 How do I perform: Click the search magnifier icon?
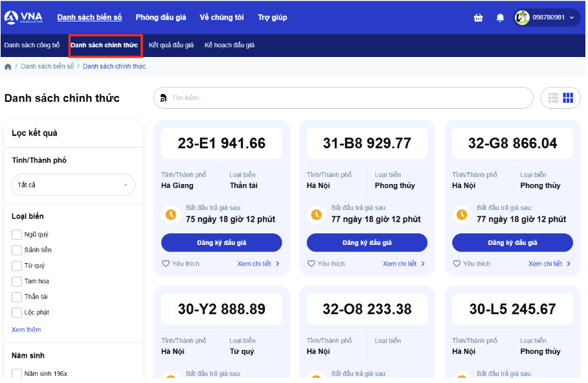click(163, 99)
